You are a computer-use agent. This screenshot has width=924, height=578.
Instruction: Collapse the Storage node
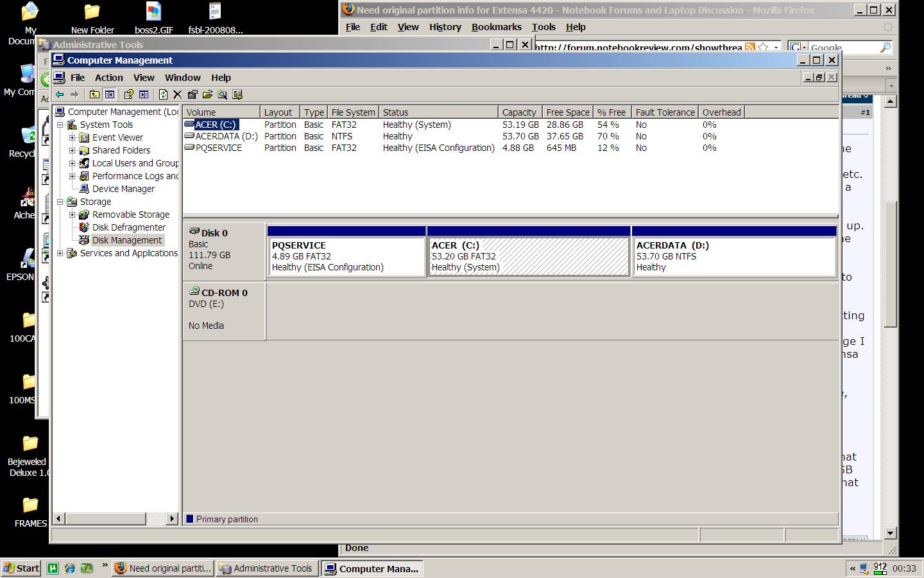(60, 202)
